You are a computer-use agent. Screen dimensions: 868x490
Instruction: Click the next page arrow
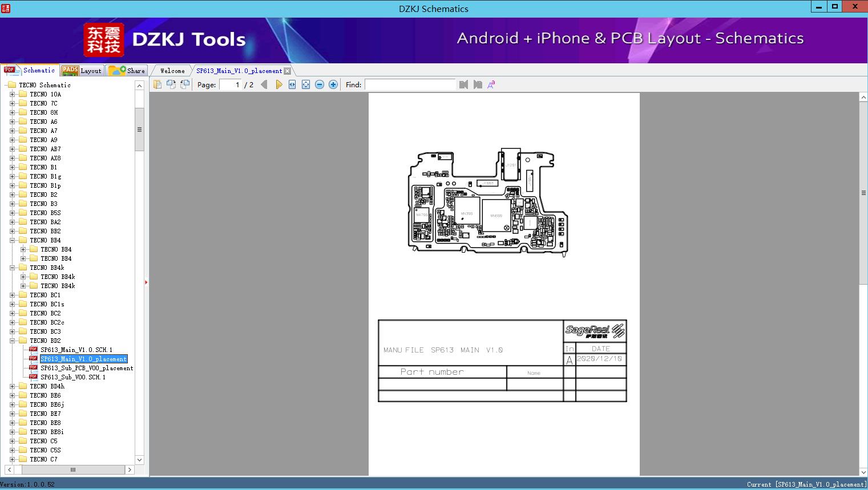(278, 84)
